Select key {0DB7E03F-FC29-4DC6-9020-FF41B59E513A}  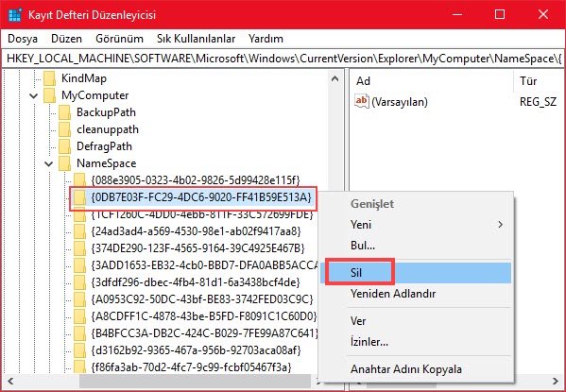tap(201, 197)
